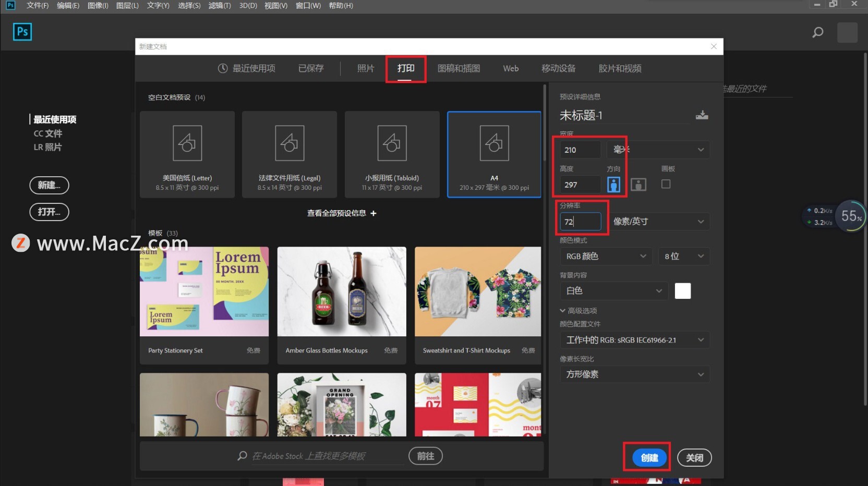Select the 美国信纸 (Letter) preset
Viewport: 868px width, 486px height.
tap(187, 154)
